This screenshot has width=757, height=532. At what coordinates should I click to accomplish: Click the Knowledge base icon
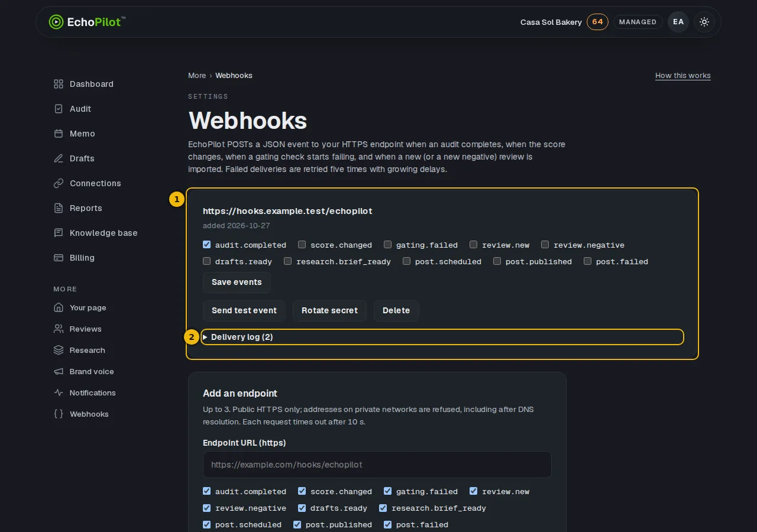click(x=59, y=233)
